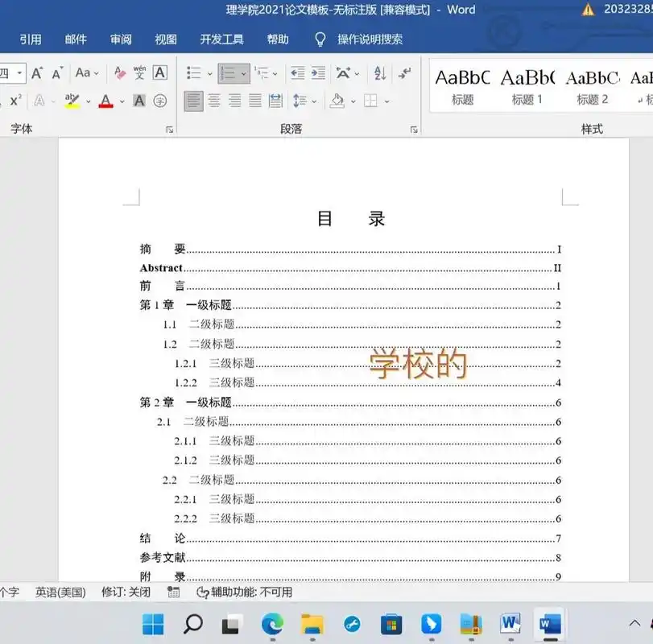Open the line spacing dropdown
The image size is (653, 644).
312,101
